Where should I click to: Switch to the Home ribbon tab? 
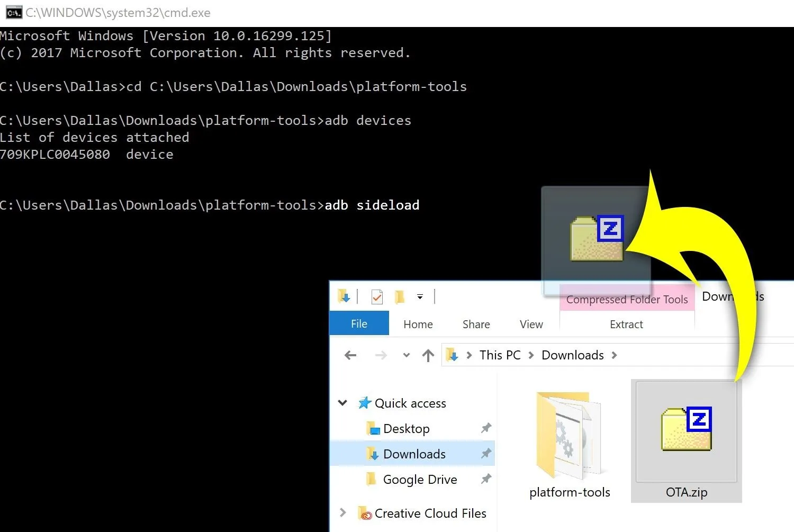pos(418,324)
